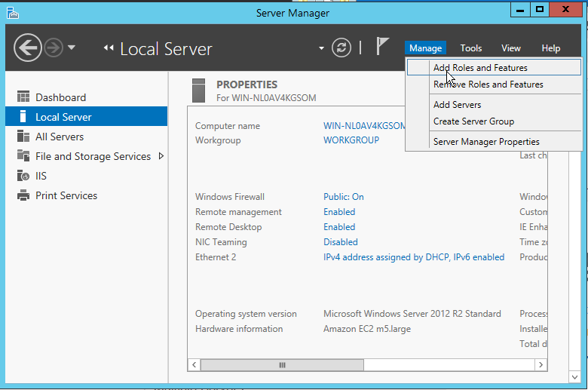Select All Servers in navigation pane
Viewport: 588px width, 390px height.
pos(60,137)
